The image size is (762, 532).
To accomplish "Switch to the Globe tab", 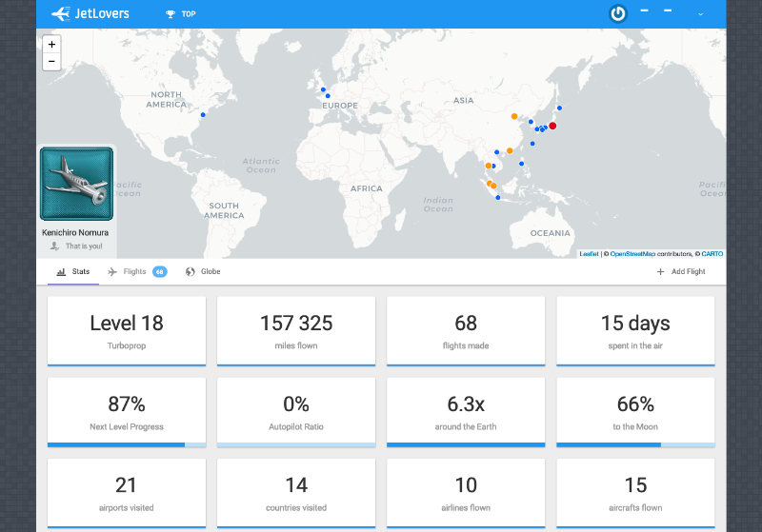I will coord(203,271).
